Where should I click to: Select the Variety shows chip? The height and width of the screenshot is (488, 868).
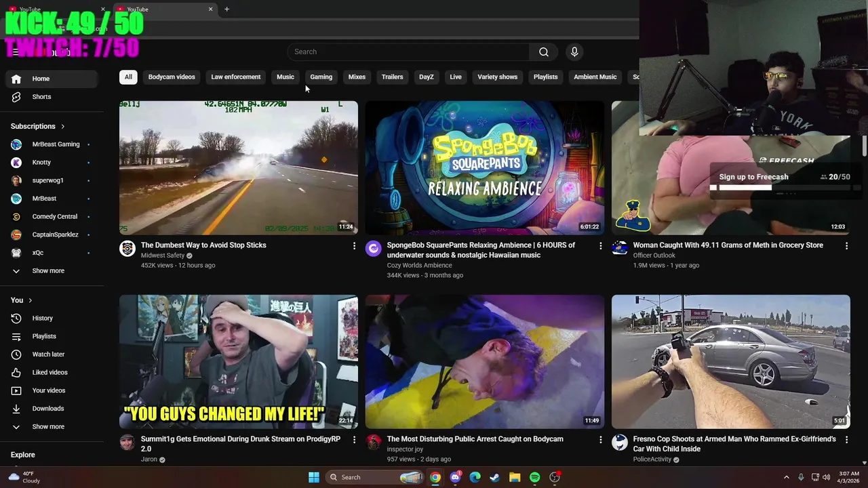pos(498,77)
